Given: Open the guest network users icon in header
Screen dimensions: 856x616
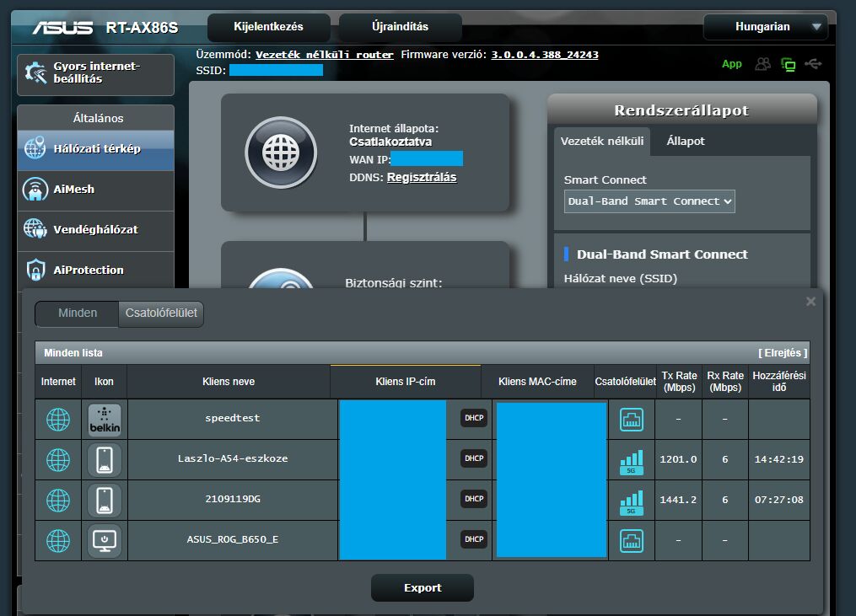Looking at the screenshot, I should 762,64.
